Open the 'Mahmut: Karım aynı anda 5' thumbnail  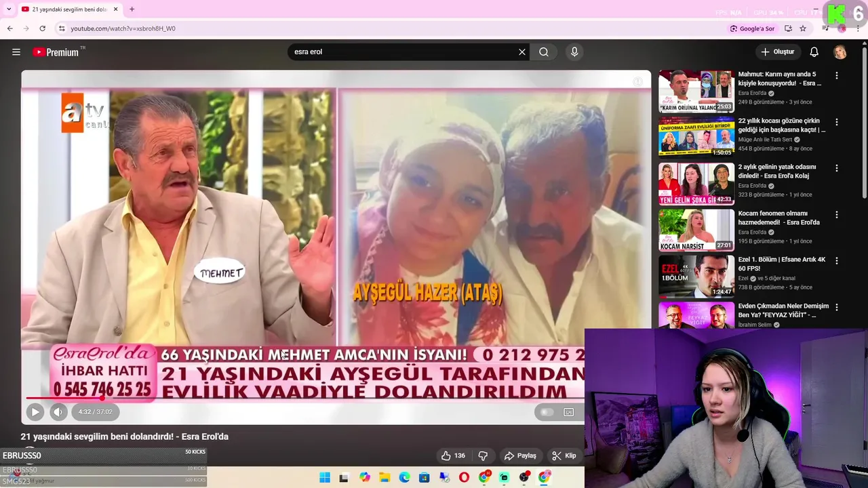(x=696, y=91)
